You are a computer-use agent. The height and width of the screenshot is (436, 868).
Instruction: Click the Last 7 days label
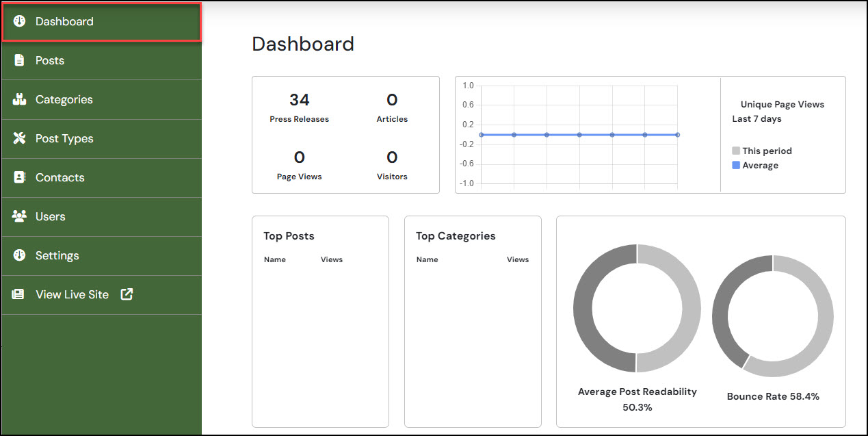(x=757, y=118)
